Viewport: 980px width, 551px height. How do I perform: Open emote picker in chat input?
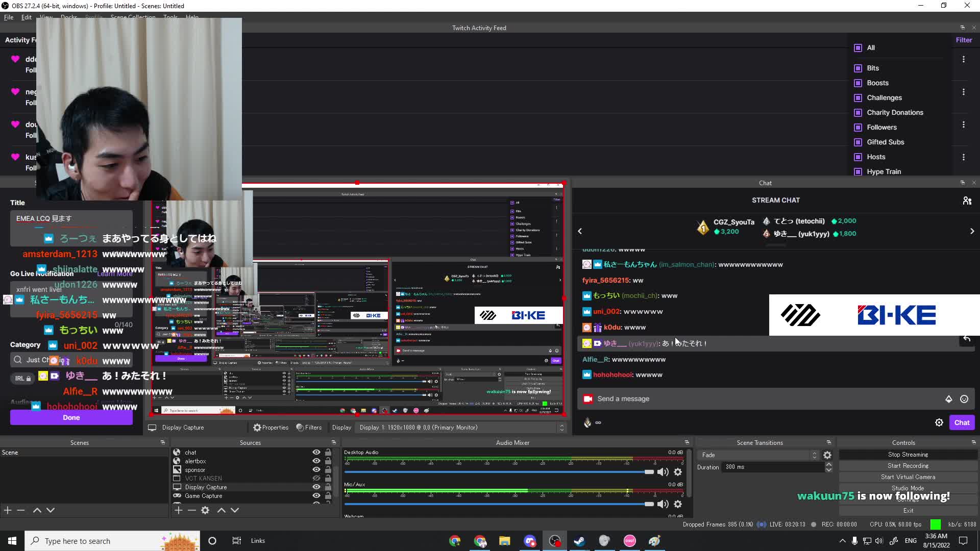point(964,399)
